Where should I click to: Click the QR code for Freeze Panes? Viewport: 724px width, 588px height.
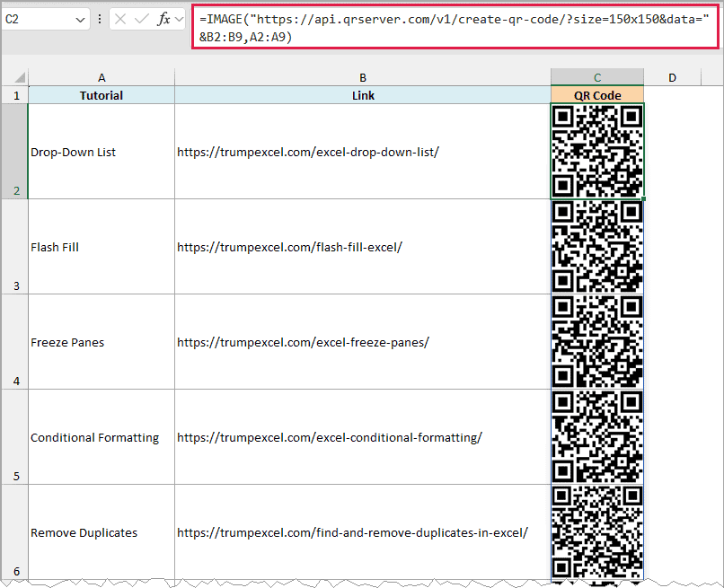coord(597,342)
